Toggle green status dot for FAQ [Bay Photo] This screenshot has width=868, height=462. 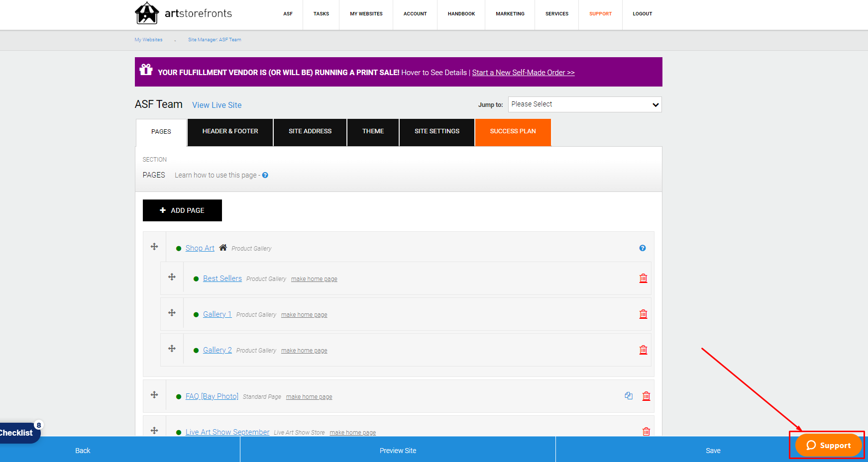point(179,397)
